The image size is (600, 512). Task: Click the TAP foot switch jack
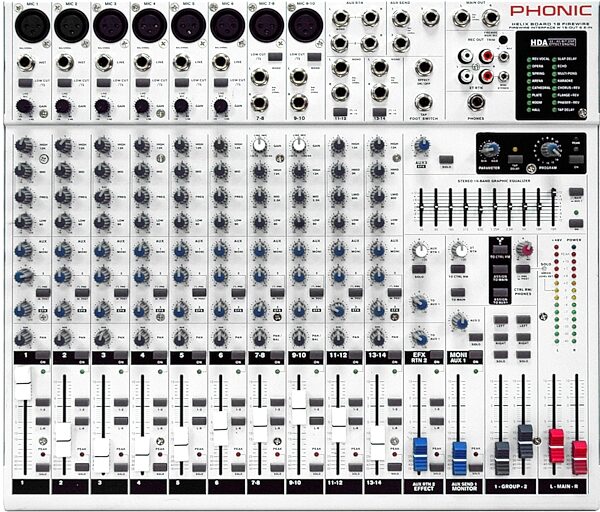click(423, 103)
